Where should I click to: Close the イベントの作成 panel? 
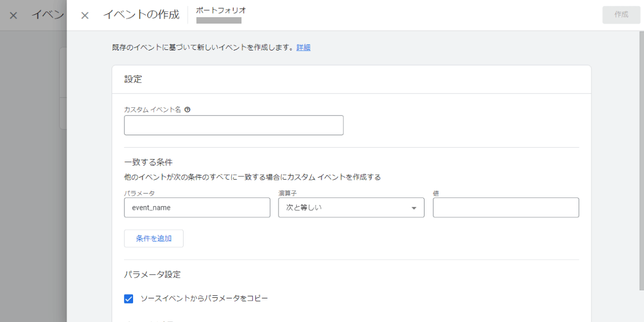click(x=85, y=15)
